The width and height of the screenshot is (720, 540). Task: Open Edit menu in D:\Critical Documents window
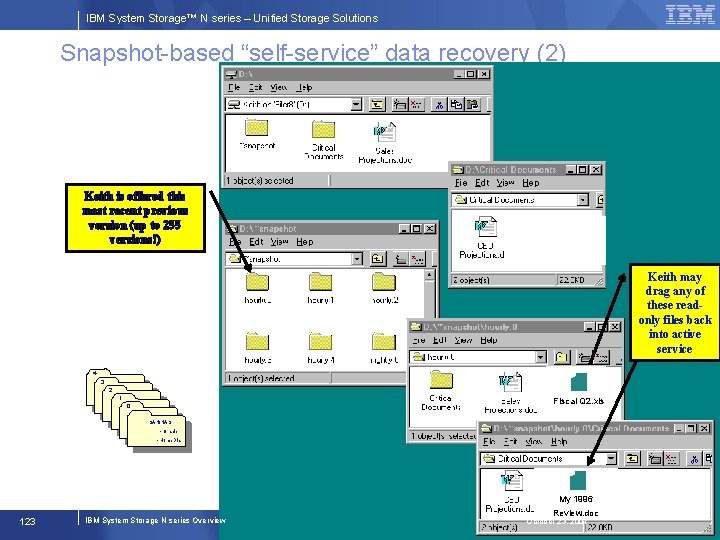coord(482,183)
